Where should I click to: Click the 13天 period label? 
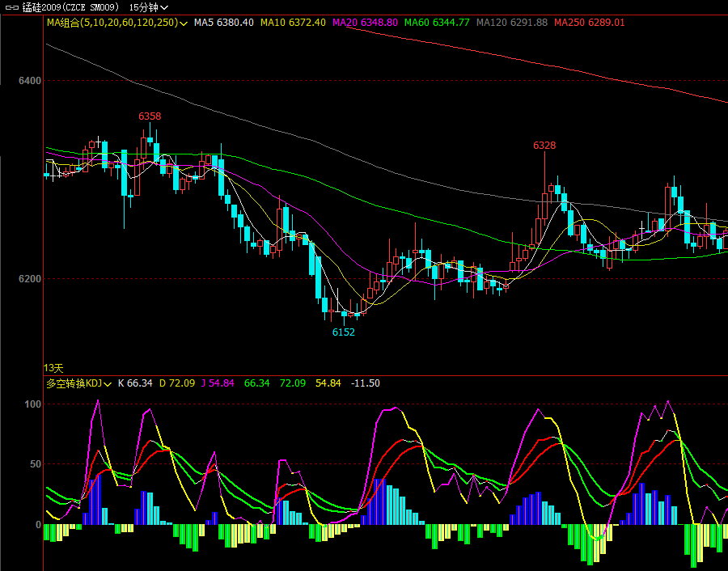[x=53, y=368]
